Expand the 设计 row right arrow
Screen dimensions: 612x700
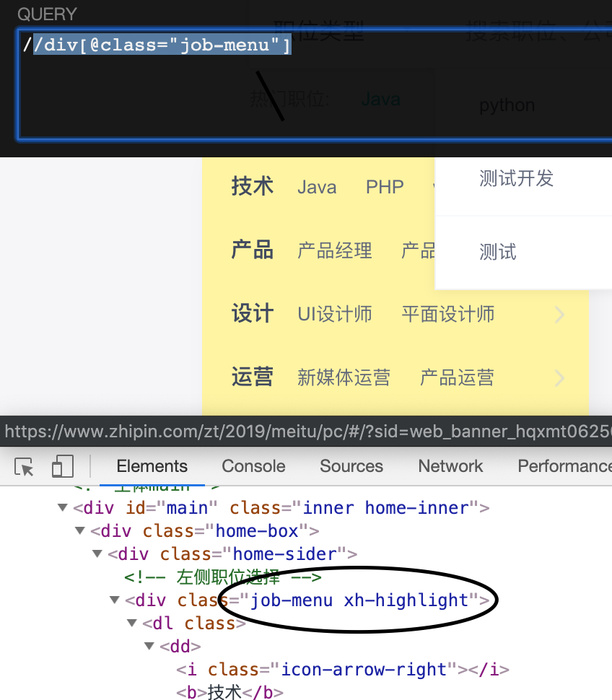point(560,315)
